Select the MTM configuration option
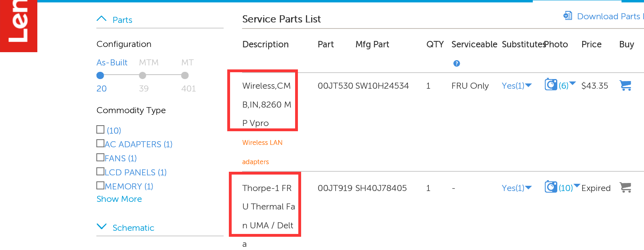This screenshot has height=250, width=644. click(143, 75)
